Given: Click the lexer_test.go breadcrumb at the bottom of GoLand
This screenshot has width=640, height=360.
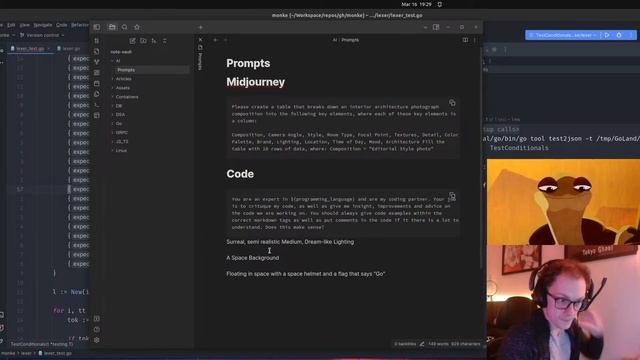Looking at the screenshot, I should [55, 353].
